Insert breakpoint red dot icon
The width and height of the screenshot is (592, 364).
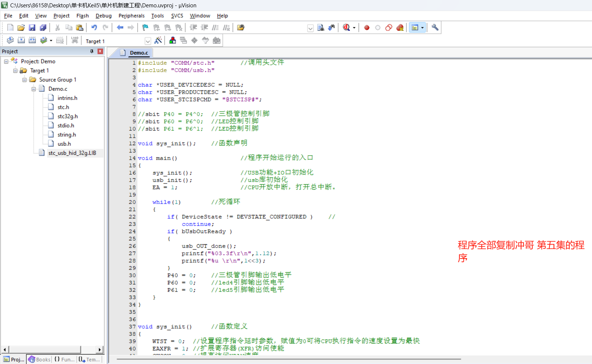(367, 27)
